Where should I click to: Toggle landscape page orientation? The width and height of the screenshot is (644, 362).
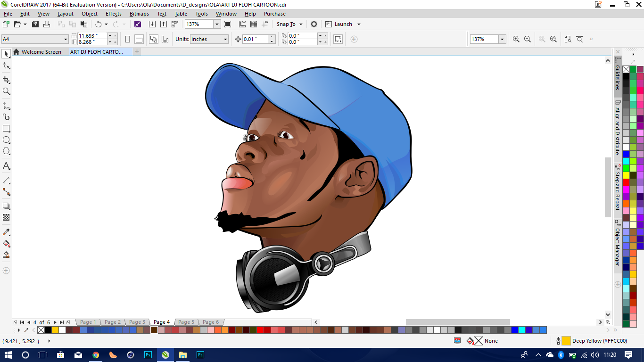click(x=139, y=39)
